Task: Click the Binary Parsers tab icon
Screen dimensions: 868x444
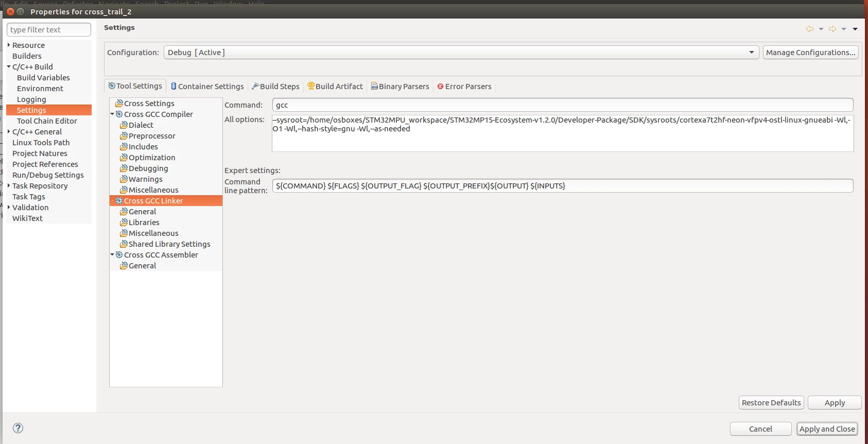Action: pos(374,86)
